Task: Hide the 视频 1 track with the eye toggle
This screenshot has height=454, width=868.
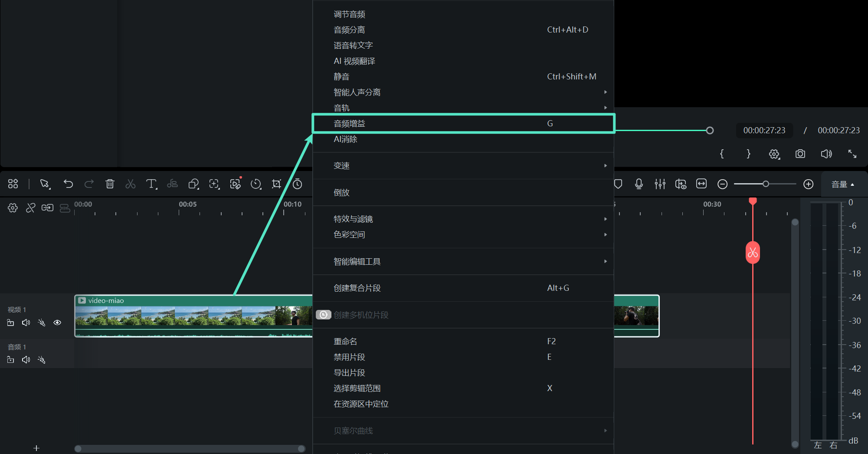Action: pos(57,322)
